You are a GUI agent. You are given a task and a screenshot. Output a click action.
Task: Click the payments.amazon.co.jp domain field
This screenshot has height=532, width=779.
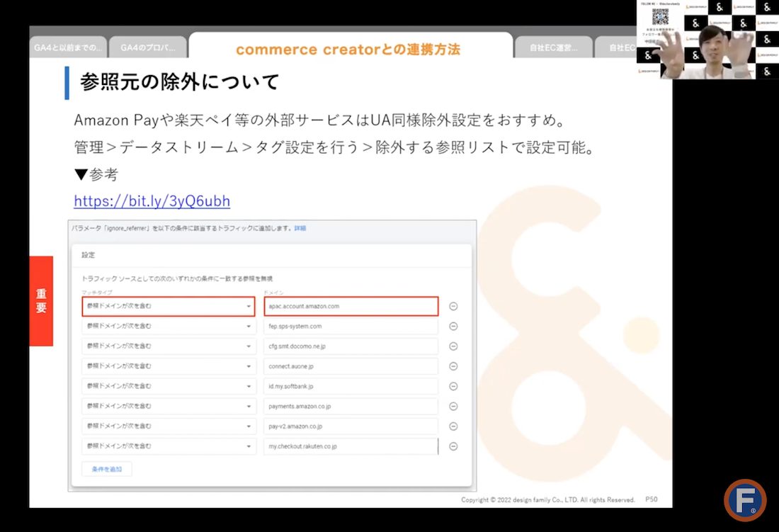pyautogui.click(x=351, y=407)
